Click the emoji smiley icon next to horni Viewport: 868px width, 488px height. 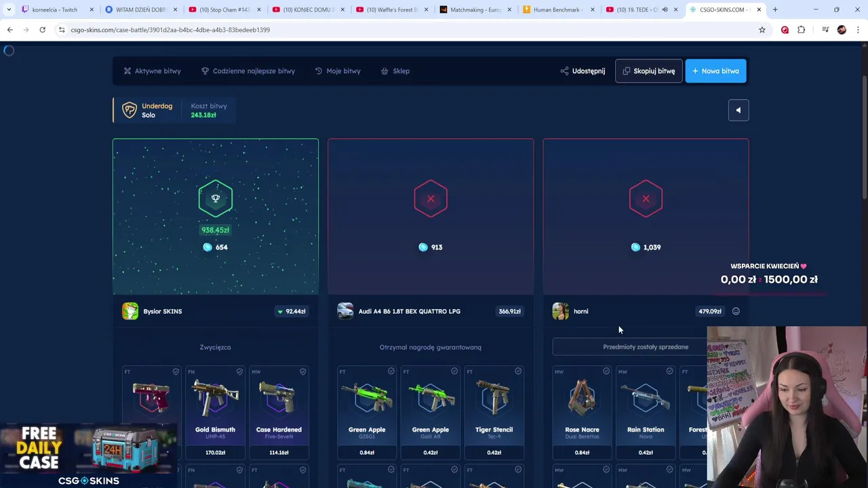pos(736,311)
